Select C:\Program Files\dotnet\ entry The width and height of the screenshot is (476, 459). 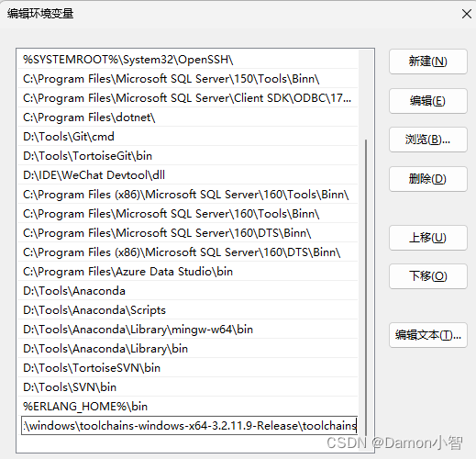point(187,118)
